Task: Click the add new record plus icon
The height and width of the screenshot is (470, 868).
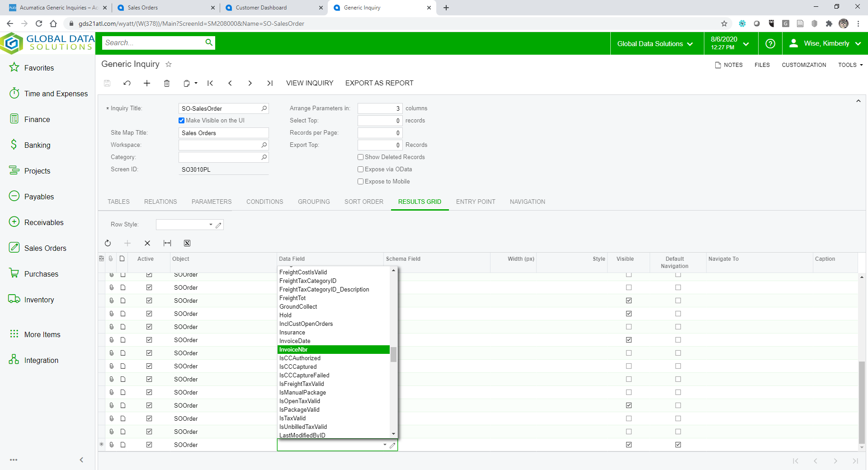Action: point(147,83)
